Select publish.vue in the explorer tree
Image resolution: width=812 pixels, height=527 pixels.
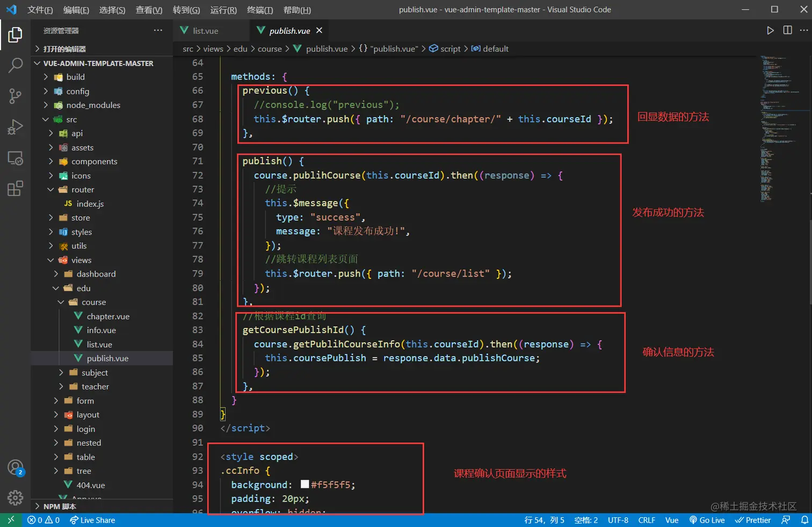pyautogui.click(x=102, y=358)
